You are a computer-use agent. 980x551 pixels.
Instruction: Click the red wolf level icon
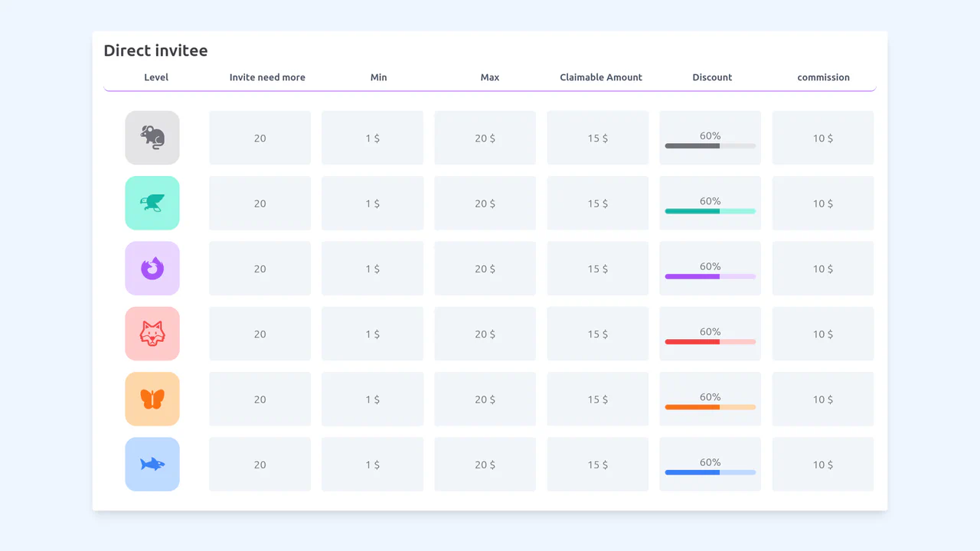(152, 334)
